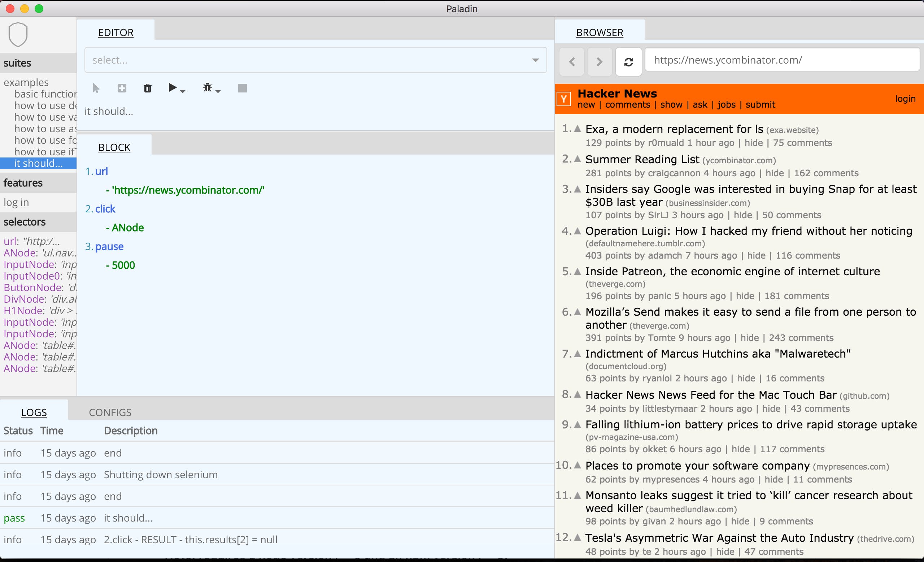The height and width of the screenshot is (562, 924).
Task: Upvote the Summer Reading List story
Action: point(577,159)
